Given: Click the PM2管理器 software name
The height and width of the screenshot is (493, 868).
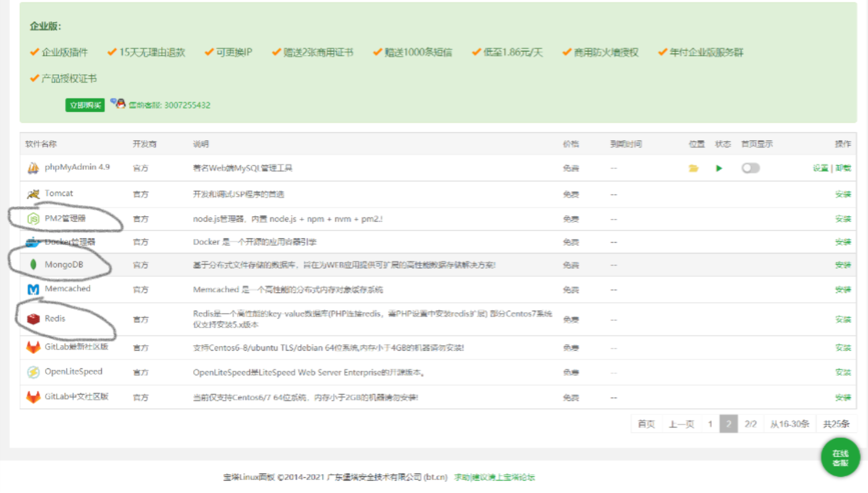Looking at the screenshot, I should (65, 218).
